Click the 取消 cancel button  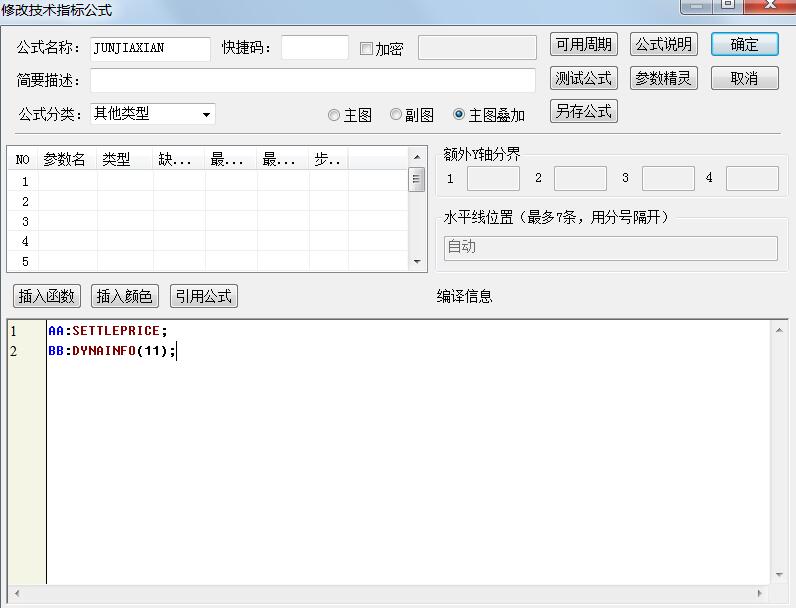[744, 78]
